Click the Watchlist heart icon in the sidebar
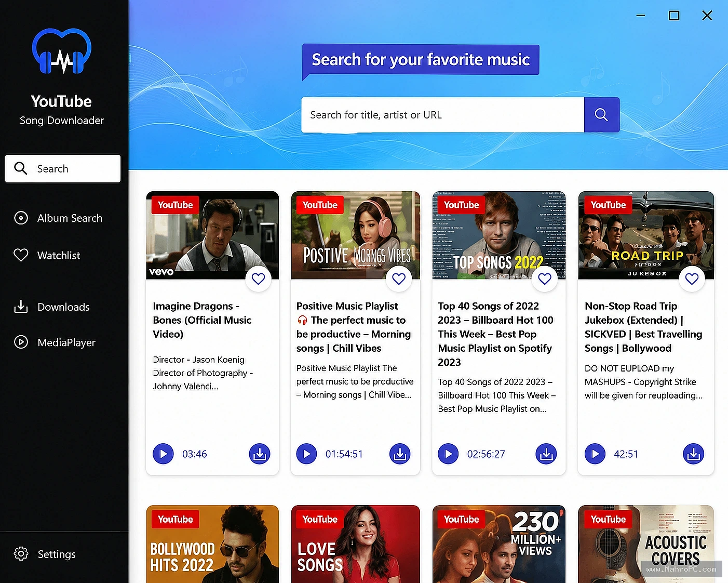The image size is (728, 583). click(x=21, y=255)
